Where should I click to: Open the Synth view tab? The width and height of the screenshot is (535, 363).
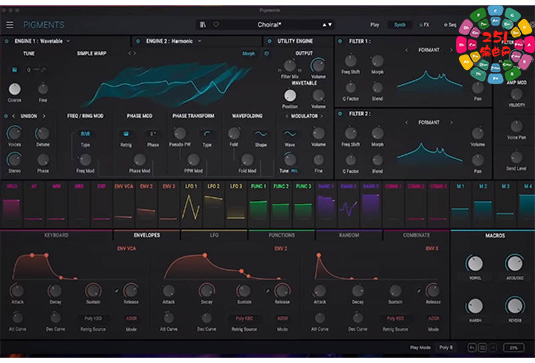pos(400,25)
